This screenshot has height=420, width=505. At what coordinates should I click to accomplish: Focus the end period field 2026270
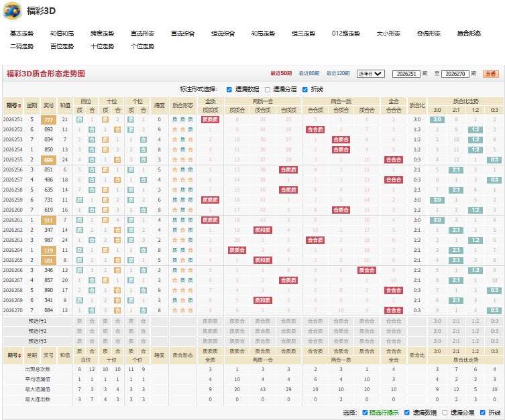click(455, 74)
